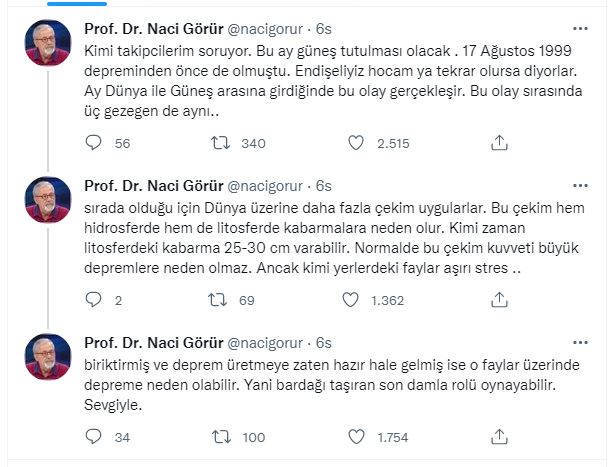Open profile picture on first tweet
Viewport: 614px width, 467px height.
click(x=48, y=43)
